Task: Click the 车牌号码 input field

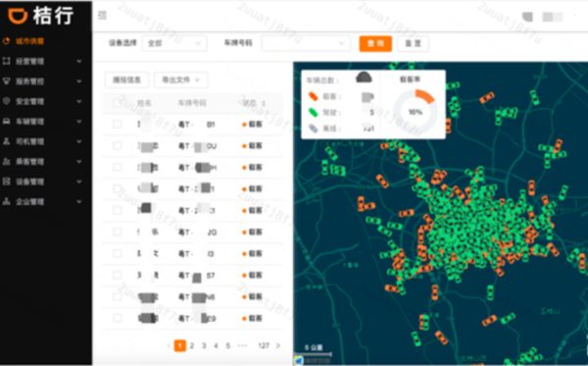Action: 306,43
